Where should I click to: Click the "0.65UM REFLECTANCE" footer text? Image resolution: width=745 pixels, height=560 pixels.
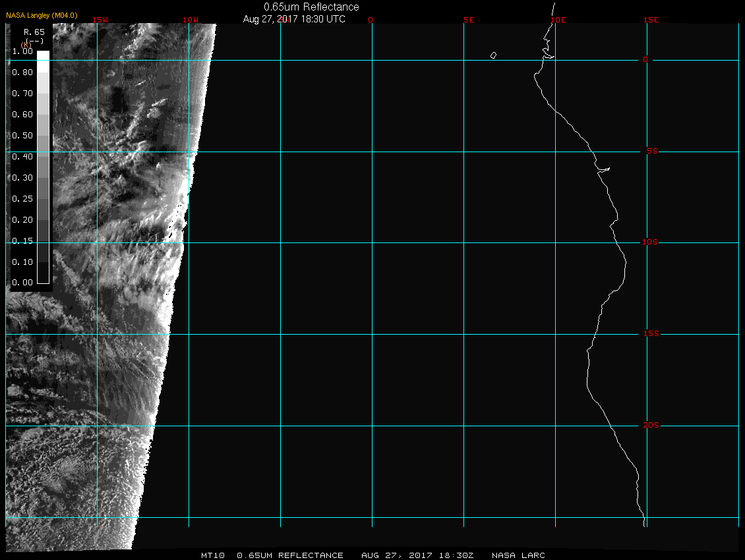pos(290,555)
